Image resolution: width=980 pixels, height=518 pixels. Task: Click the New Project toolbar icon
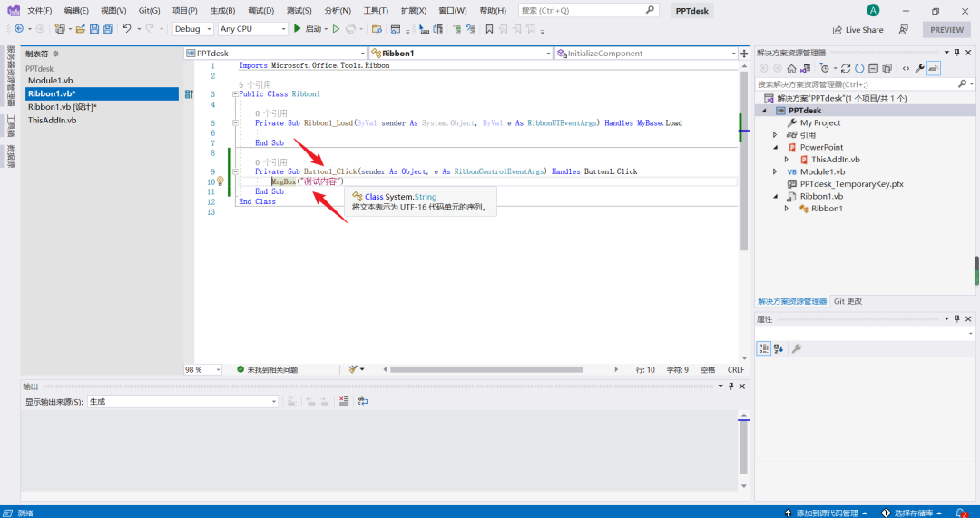60,29
